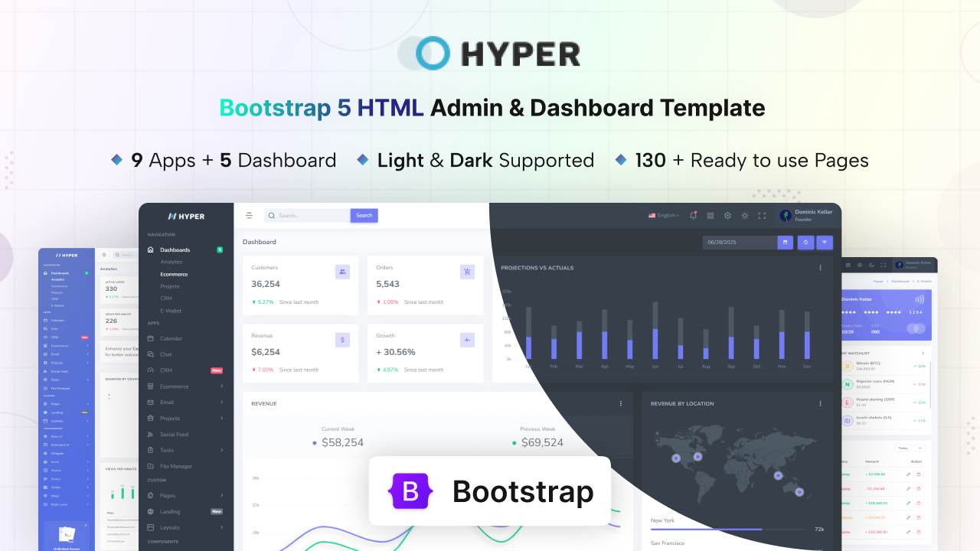Screen dimensions: 980x551
Task: Expand the Layouts submenu chevron
Action: (222, 527)
